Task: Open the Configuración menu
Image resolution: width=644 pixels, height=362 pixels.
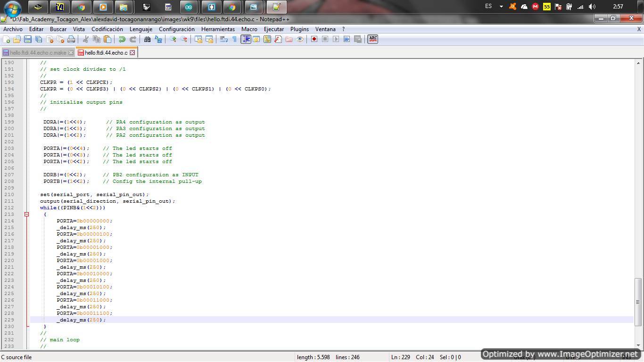Action: (177, 29)
